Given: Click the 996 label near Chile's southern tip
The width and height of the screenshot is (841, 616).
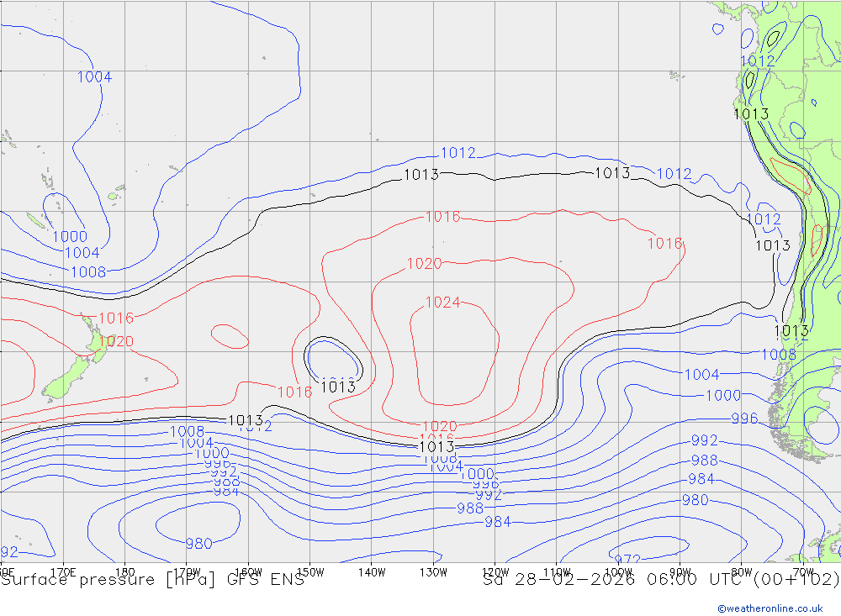Looking at the screenshot, I should pyautogui.click(x=744, y=419).
